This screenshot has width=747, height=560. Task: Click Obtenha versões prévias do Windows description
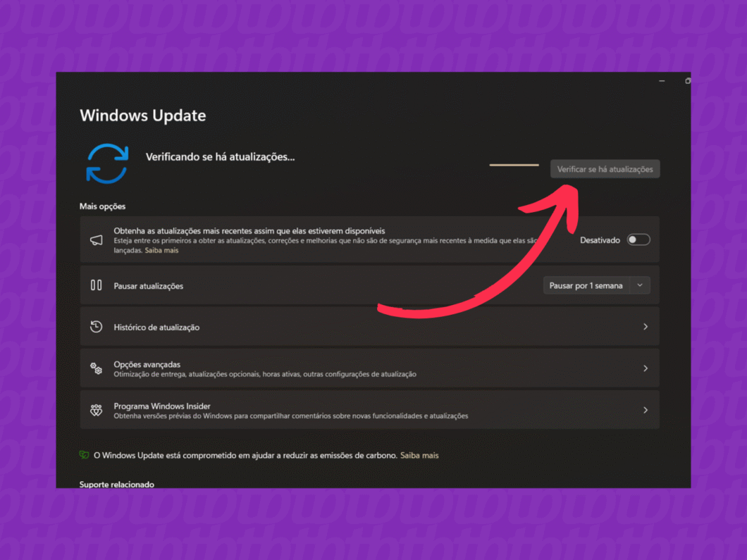[290, 416]
